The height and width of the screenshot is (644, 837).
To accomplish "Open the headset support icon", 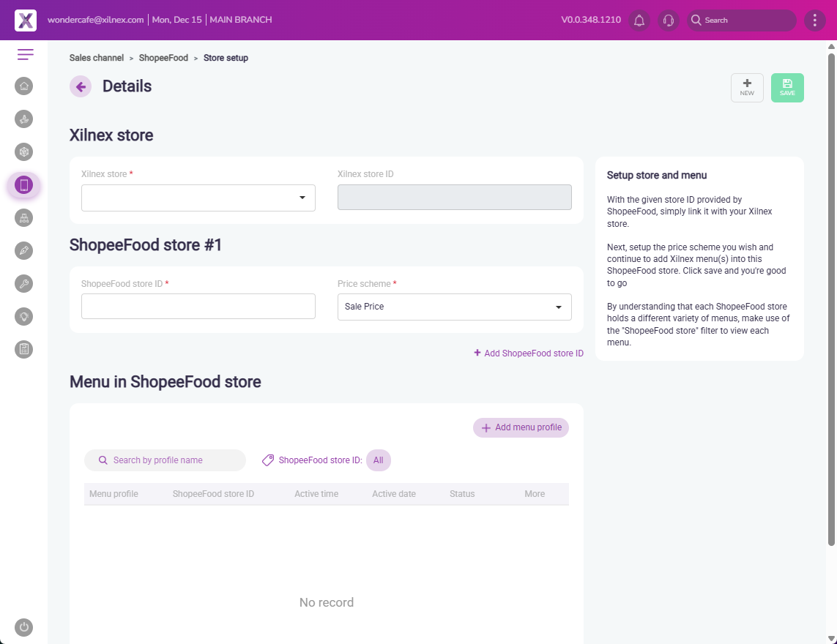I will point(668,20).
